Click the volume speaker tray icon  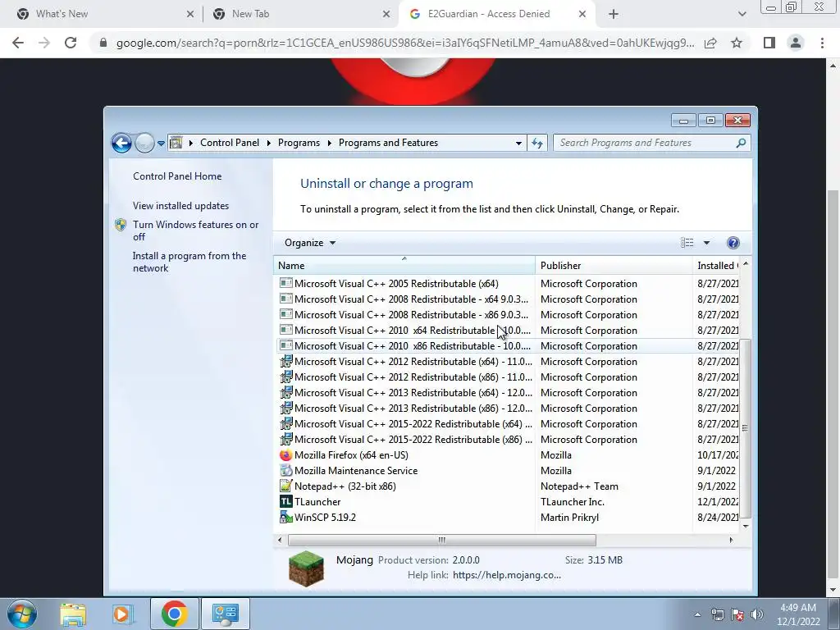click(x=757, y=614)
